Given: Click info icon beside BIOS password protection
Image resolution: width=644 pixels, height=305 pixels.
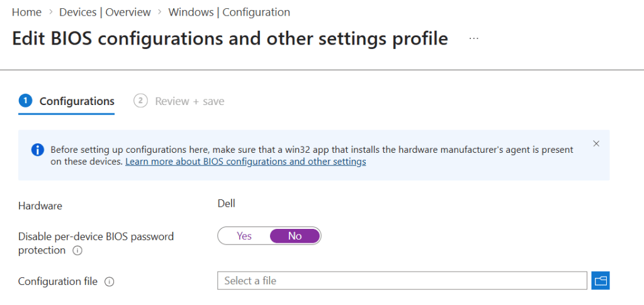Looking at the screenshot, I should 77,251.
